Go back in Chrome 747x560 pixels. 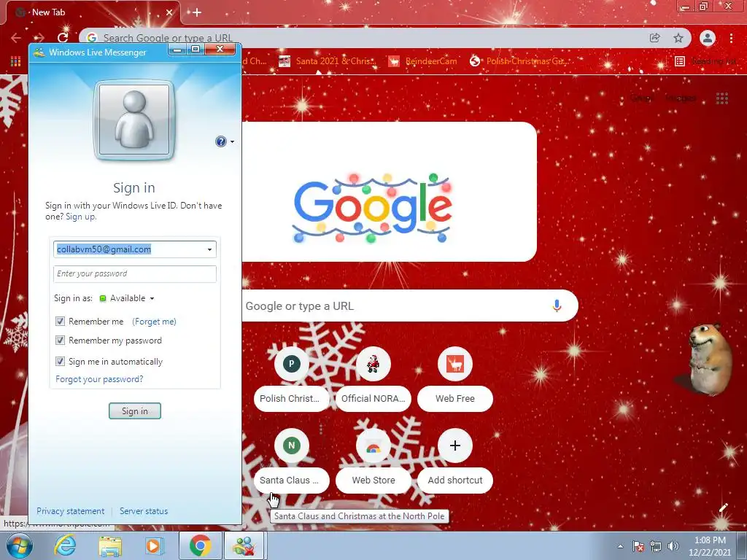click(16, 38)
